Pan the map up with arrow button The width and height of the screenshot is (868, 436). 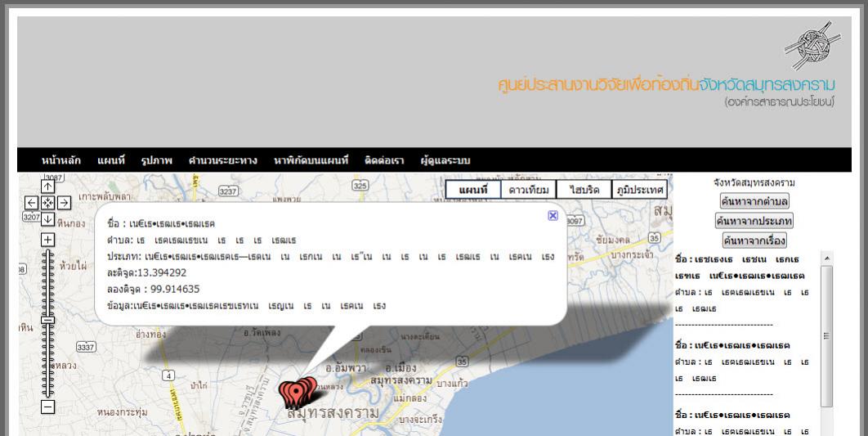pyautogui.click(x=47, y=187)
